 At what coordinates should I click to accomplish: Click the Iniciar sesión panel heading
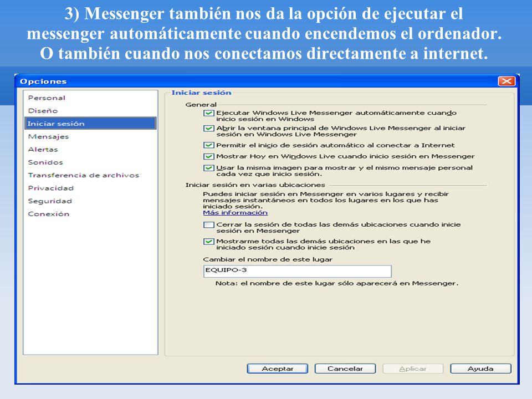201,93
